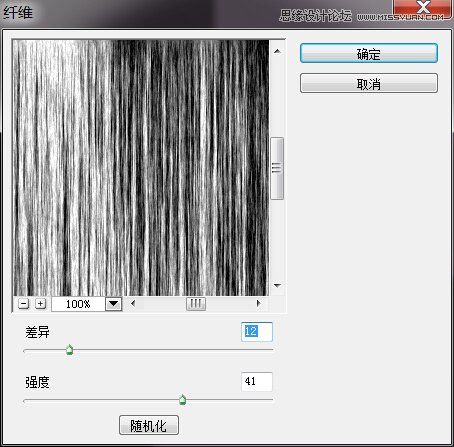Click the 确定 button to confirm

click(x=369, y=53)
